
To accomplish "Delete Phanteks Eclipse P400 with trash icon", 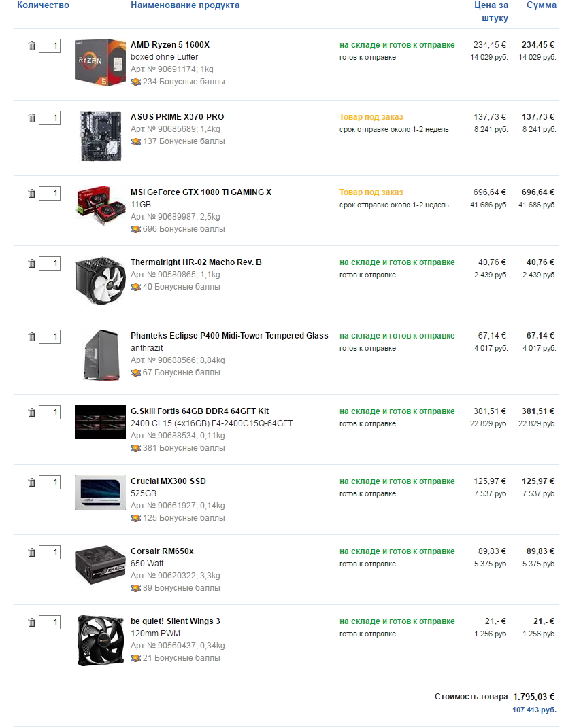I will [31, 337].
